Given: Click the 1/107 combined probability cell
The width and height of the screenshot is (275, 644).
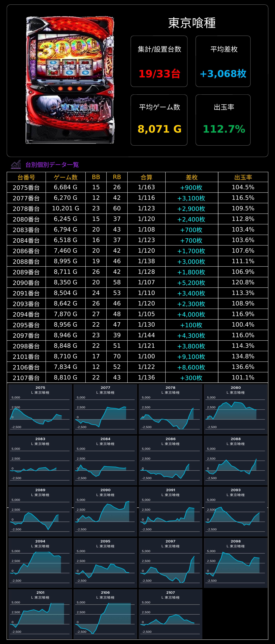Looking at the screenshot, I should pos(147,283).
